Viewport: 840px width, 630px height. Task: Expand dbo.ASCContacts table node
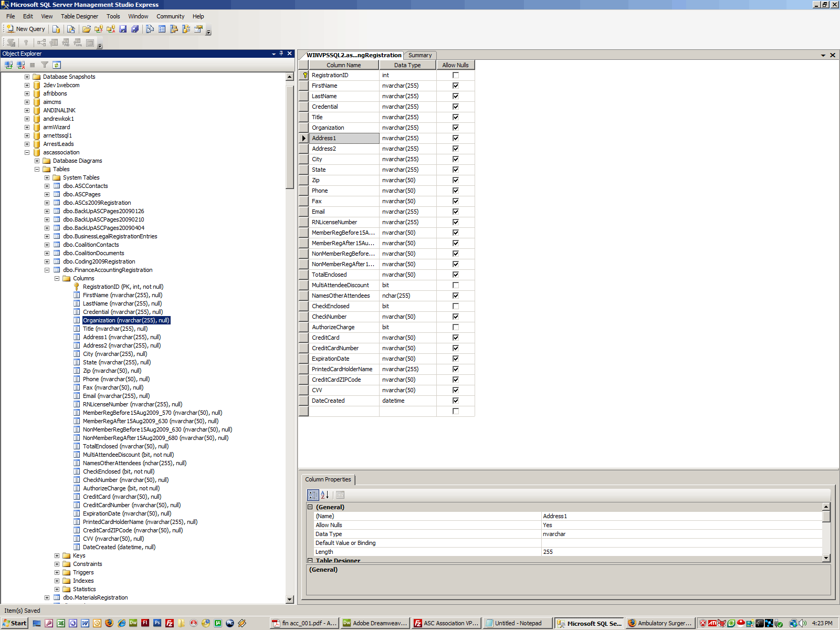47,186
